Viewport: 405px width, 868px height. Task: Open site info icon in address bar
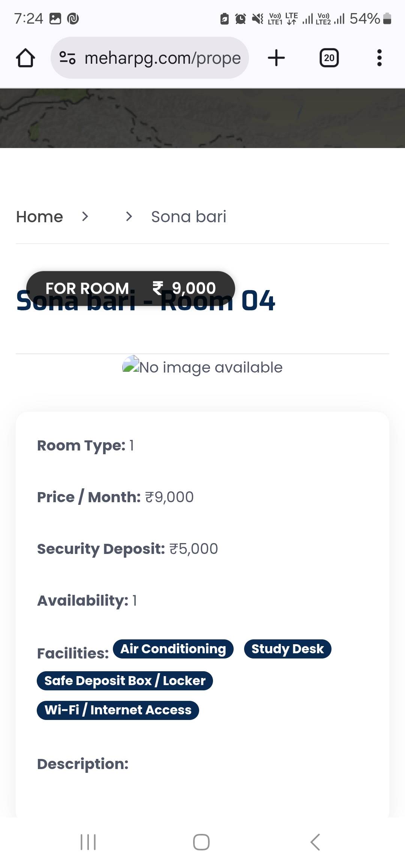pos(67,58)
